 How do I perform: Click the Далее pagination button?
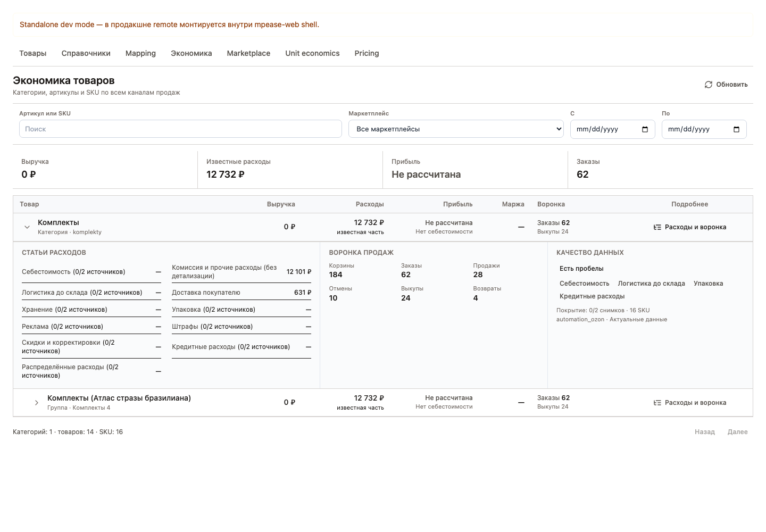click(x=738, y=432)
